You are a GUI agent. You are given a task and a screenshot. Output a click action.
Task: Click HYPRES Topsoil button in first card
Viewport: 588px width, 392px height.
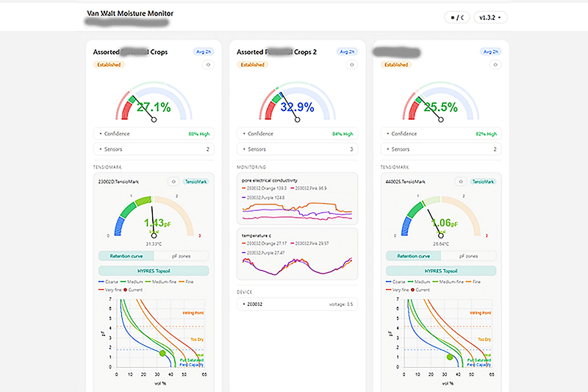coord(154,271)
